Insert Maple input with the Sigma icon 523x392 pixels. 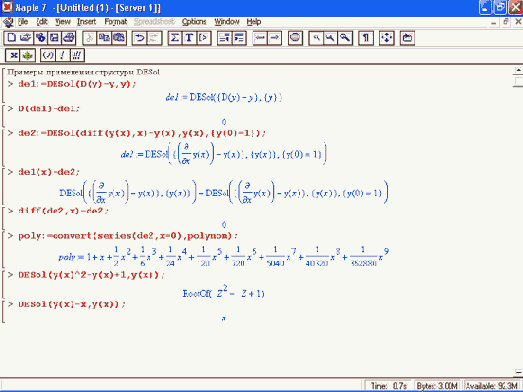(x=174, y=38)
